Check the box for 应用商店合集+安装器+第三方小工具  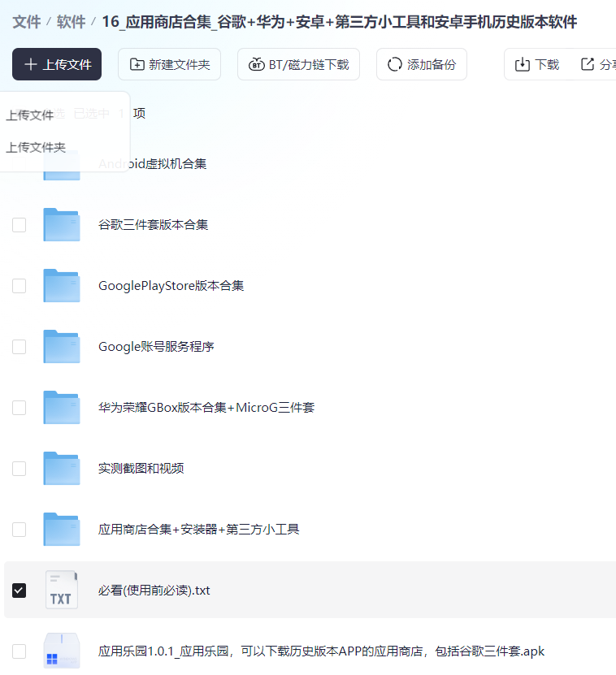[x=19, y=530]
